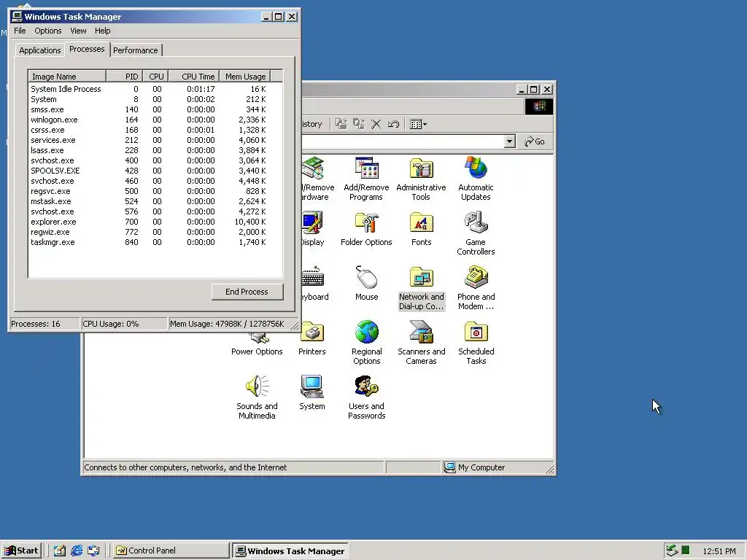Select the Folder Options icon
This screenshot has height=560, width=747.
coord(366,228)
